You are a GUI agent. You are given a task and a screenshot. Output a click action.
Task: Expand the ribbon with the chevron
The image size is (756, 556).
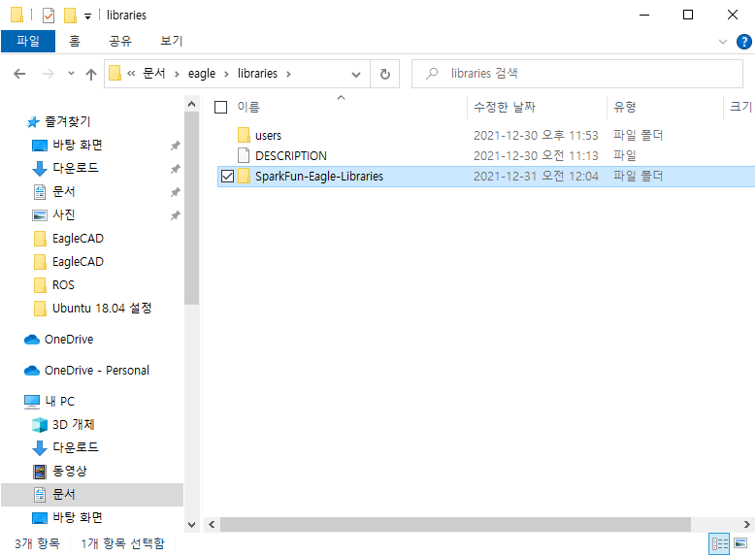pyautogui.click(x=723, y=42)
